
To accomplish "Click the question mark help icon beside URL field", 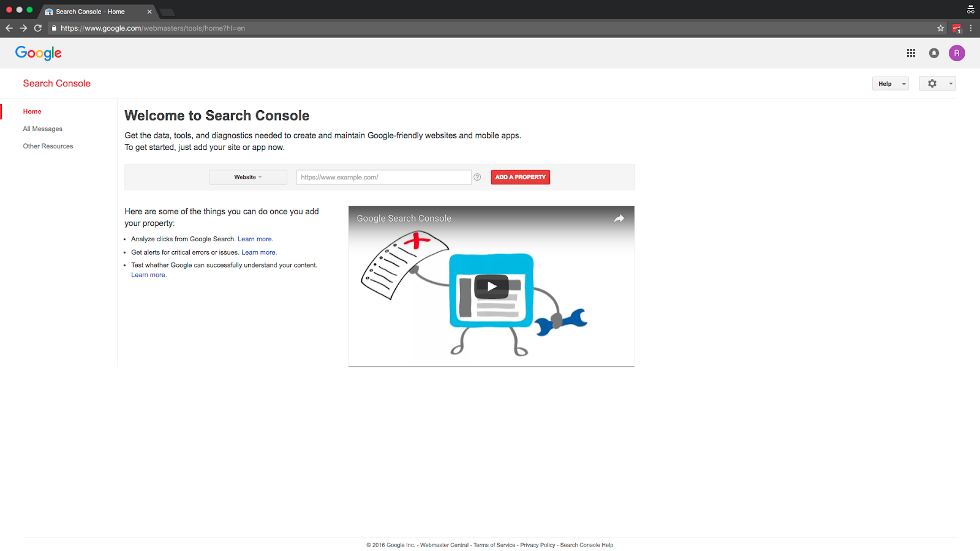I will click(477, 178).
